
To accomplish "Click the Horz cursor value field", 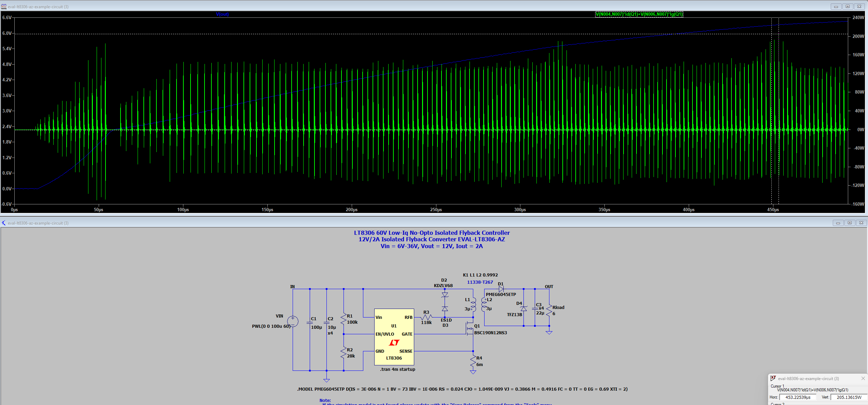I will tap(798, 397).
